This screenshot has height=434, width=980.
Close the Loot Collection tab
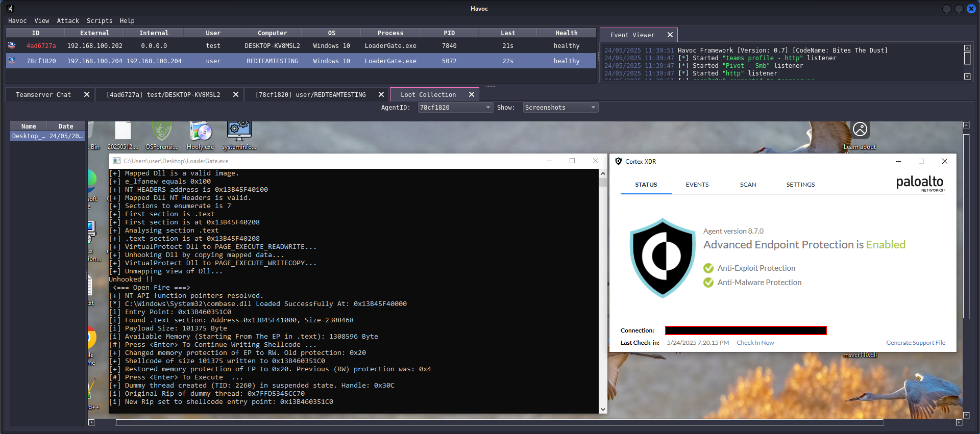pyautogui.click(x=472, y=94)
